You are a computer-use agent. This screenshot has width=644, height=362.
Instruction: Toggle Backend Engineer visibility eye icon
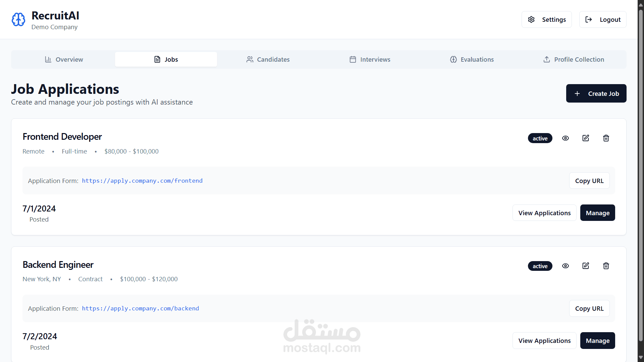(566, 266)
